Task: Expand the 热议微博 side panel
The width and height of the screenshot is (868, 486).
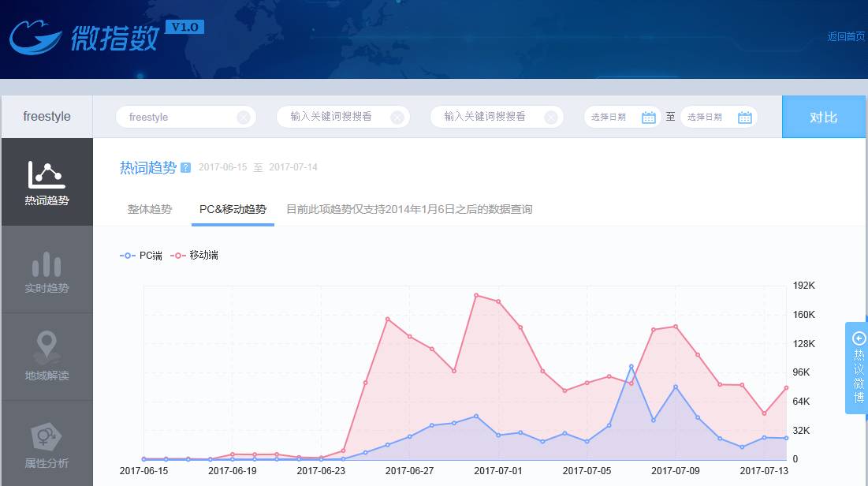Action: (859, 371)
